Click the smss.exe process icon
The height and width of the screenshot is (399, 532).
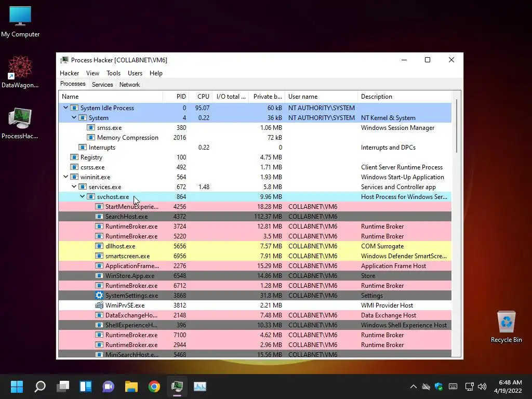pos(90,128)
